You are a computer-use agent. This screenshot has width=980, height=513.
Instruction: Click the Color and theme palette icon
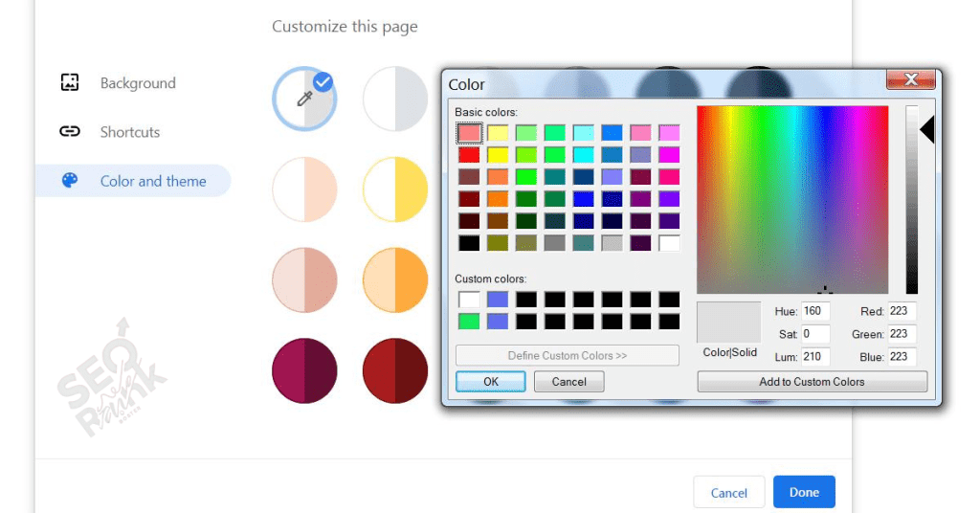pyautogui.click(x=69, y=181)
